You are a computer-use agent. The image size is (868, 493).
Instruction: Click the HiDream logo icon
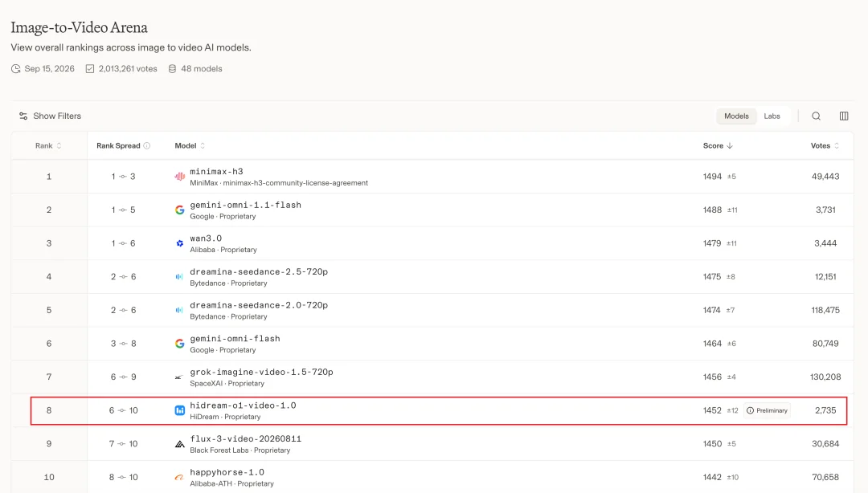tap(179, 410)
